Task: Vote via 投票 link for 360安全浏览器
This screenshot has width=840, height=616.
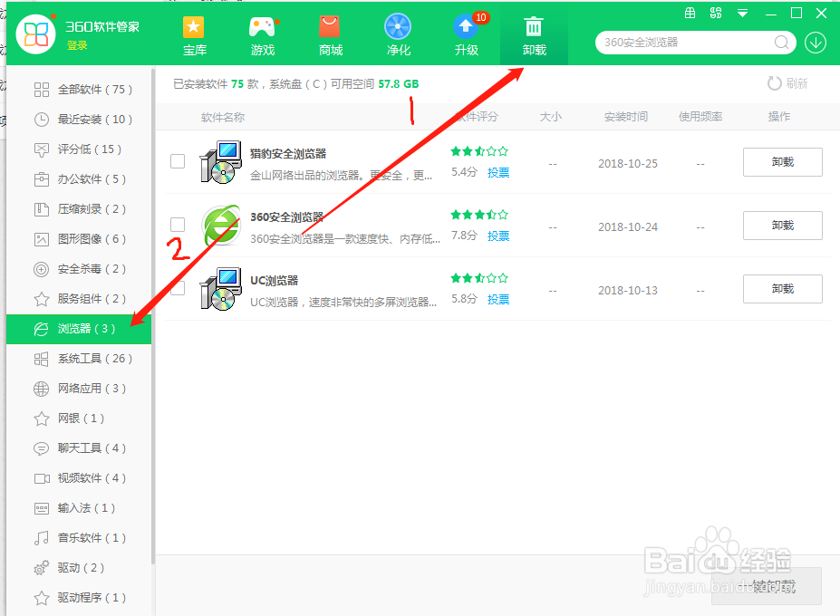Action: tap(497, 236)
